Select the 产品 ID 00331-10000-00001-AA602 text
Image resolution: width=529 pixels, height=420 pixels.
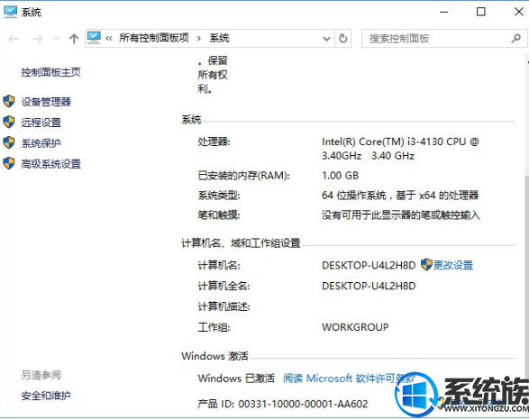click(283, 404)
